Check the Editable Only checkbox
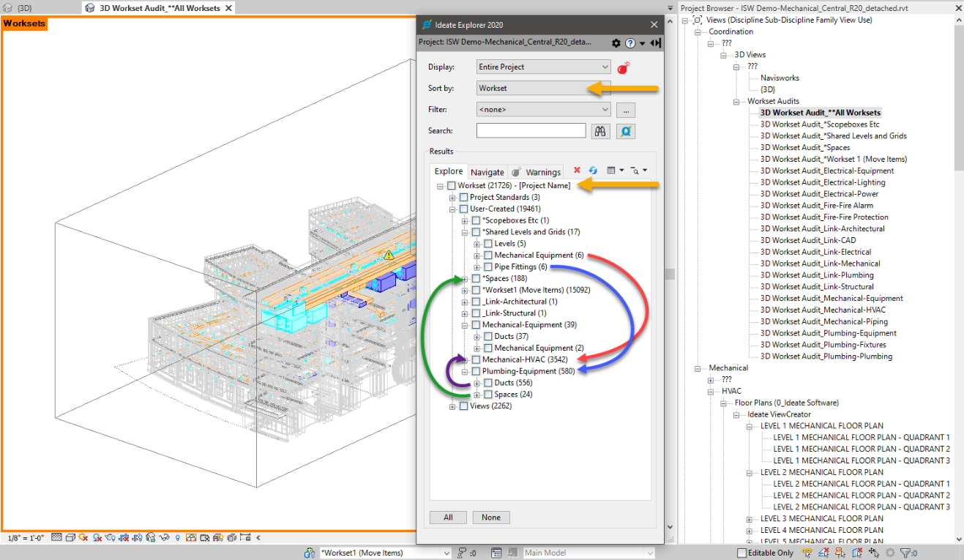 [741, 553]
